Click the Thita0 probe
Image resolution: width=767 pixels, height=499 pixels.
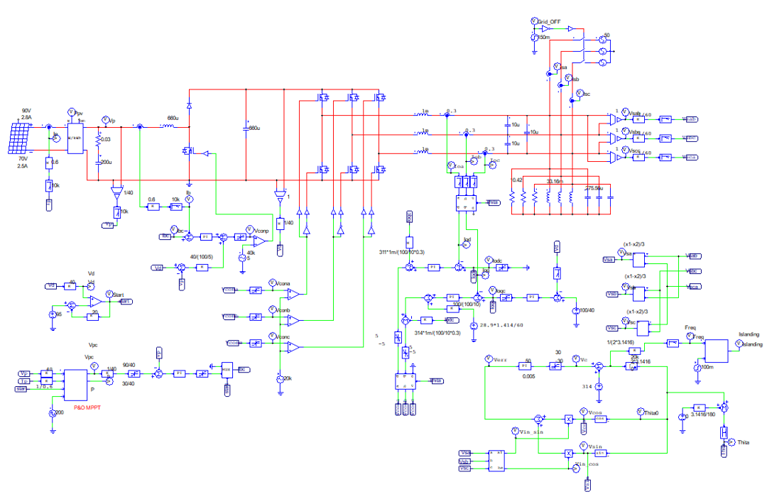(640, 412)
